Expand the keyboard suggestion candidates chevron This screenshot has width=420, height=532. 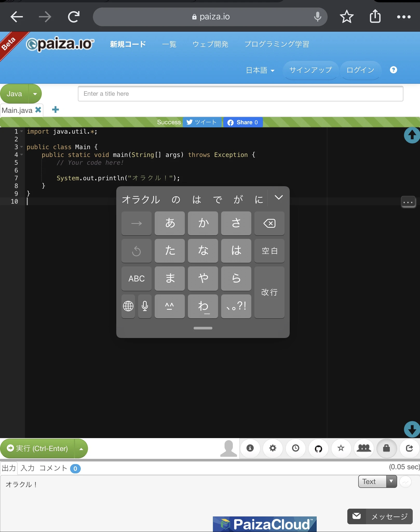point(279,198)
